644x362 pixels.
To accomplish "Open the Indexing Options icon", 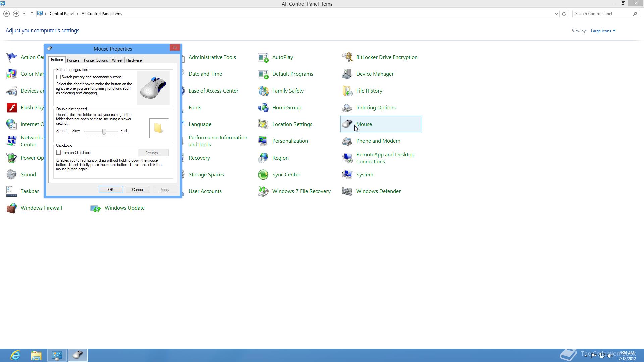I will tap(347, 108).
